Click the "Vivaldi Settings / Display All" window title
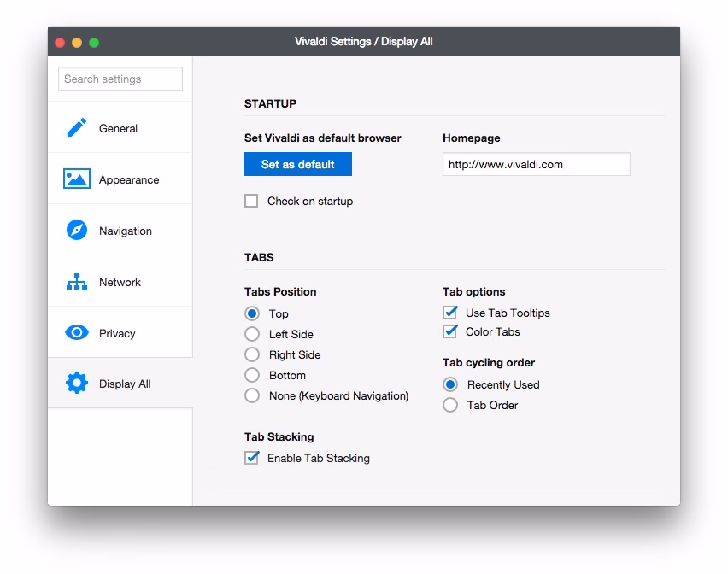Screen dimensions: 728x574 tap(364, 42)
